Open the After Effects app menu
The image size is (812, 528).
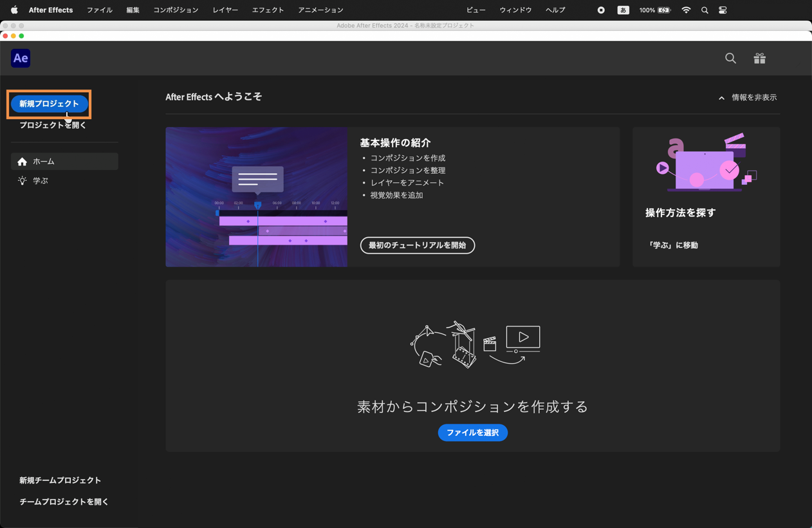click(51, 10)
